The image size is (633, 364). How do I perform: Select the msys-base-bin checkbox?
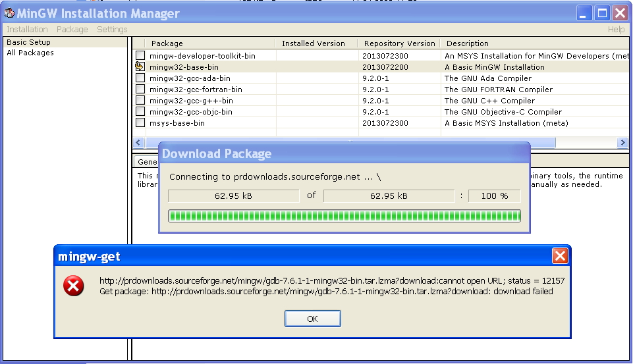140,123
